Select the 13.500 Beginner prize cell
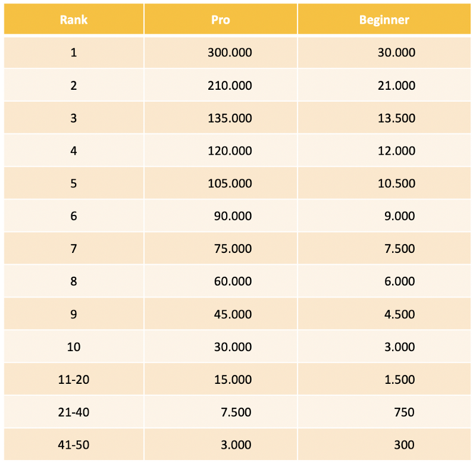Viewport: 476px width, 472px height. [x=396, y=118]
